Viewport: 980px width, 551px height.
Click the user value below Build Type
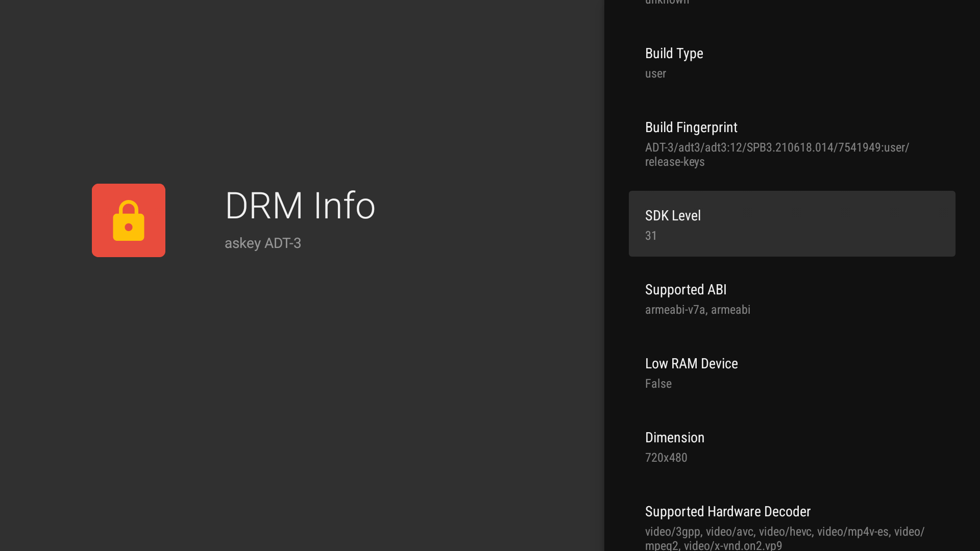(x=655, y=73)
